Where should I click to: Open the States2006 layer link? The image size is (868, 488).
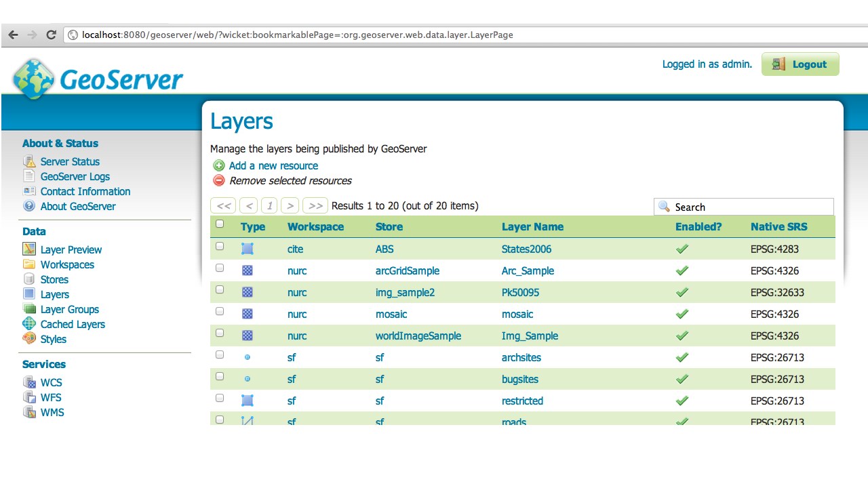(526, 249)
